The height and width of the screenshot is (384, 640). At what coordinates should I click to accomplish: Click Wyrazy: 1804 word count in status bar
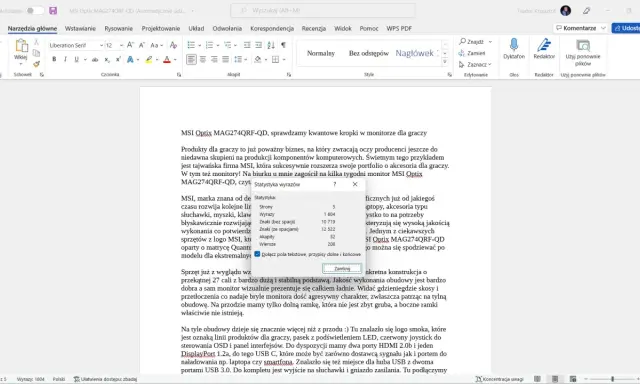click(x=30, y=379)
